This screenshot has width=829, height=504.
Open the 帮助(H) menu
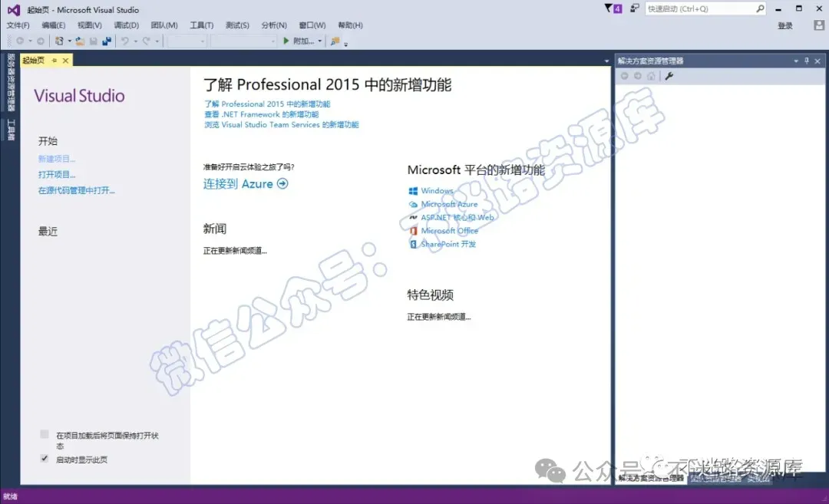click(x=350, y=25)
